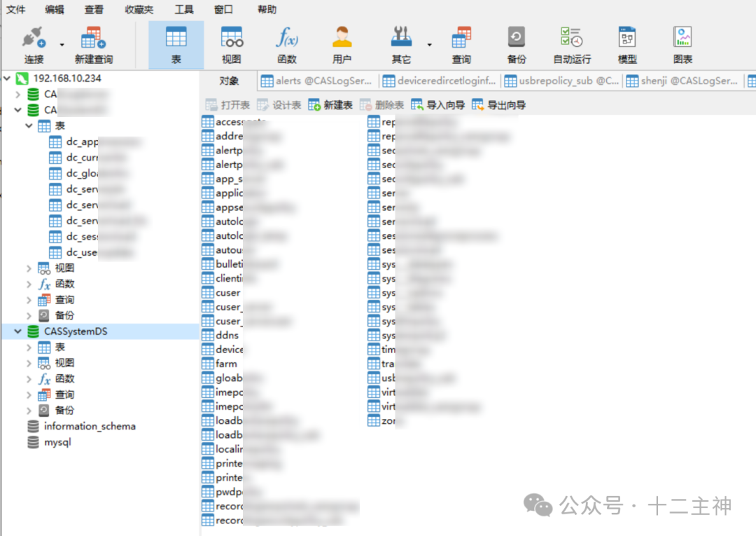Open the 视图 views toolbar icon
The image size is (756, 536).
click(x=232, y=45)
